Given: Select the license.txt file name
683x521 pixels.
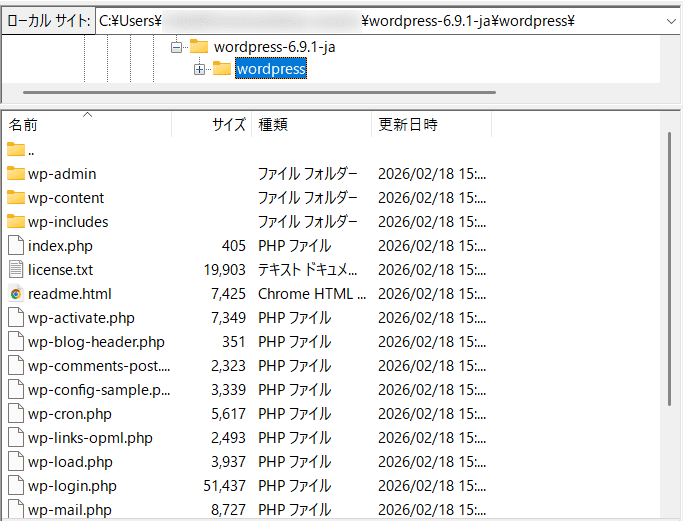Looking at the screenshot, I should [60, 270].
